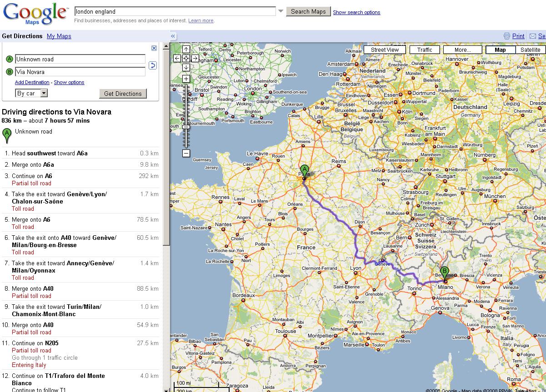This screenshot has width=546, height=392.
Task: Pan the map right with arrow
Action: [x=195, y=58]
